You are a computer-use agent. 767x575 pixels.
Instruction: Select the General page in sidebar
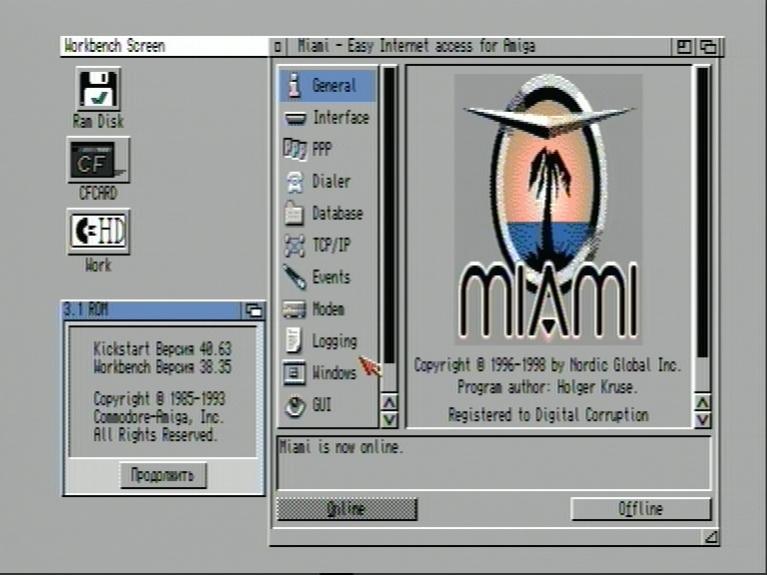point(328,86)
